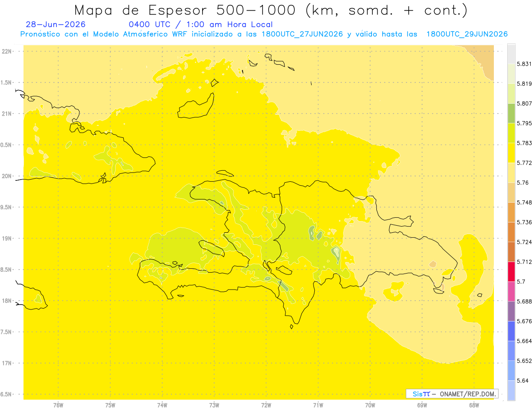Screen dimensions: 532x411
Task: Pick the tan swatch between 5.748 and 5.76
Action: [511, 192]
